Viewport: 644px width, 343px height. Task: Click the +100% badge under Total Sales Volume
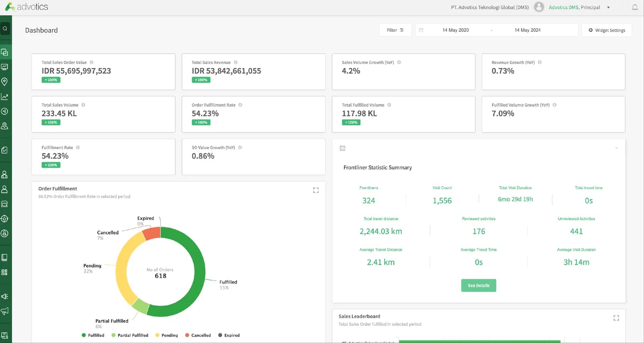[x=51, y=122]
